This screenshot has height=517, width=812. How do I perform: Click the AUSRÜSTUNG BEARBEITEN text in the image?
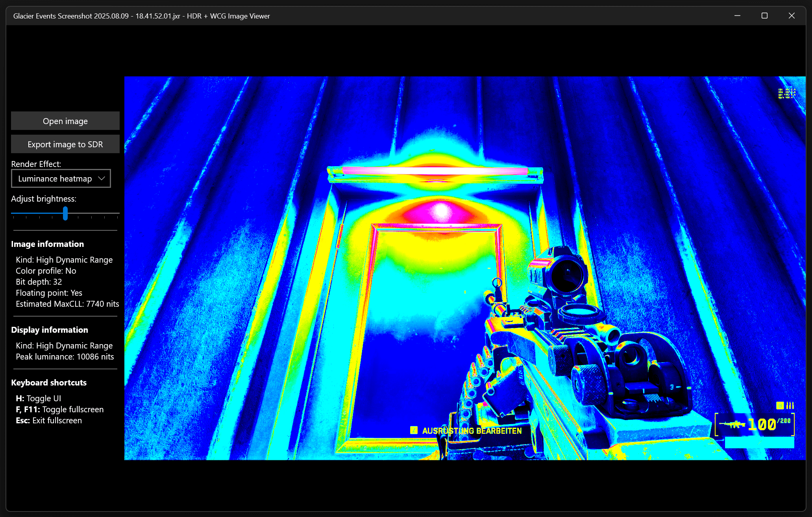click(472, 431)
